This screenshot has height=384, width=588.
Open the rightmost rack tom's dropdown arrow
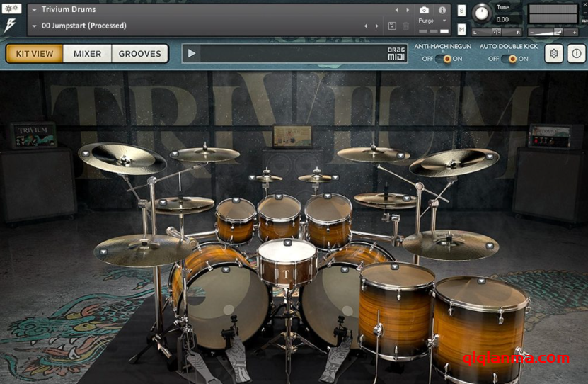click(x=328, y=196)
